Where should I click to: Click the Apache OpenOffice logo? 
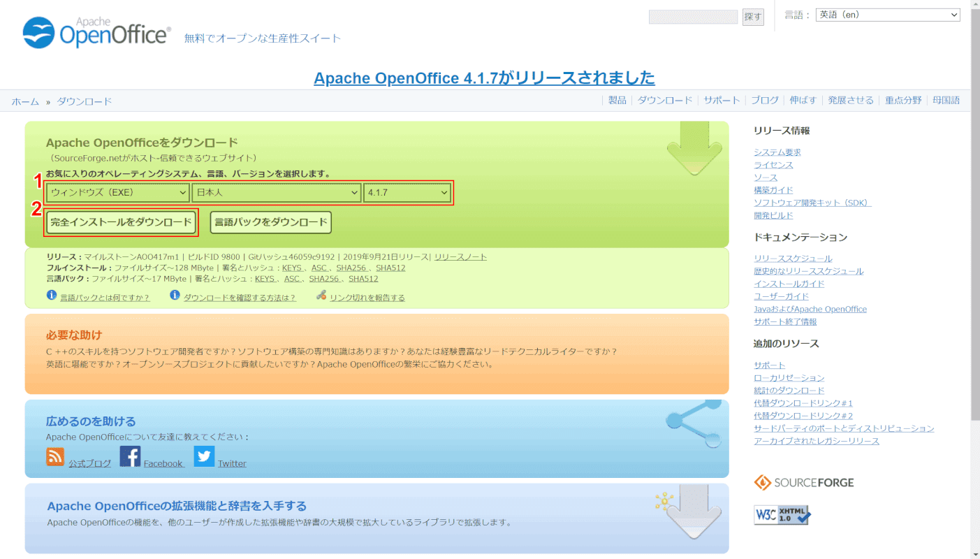96,33
